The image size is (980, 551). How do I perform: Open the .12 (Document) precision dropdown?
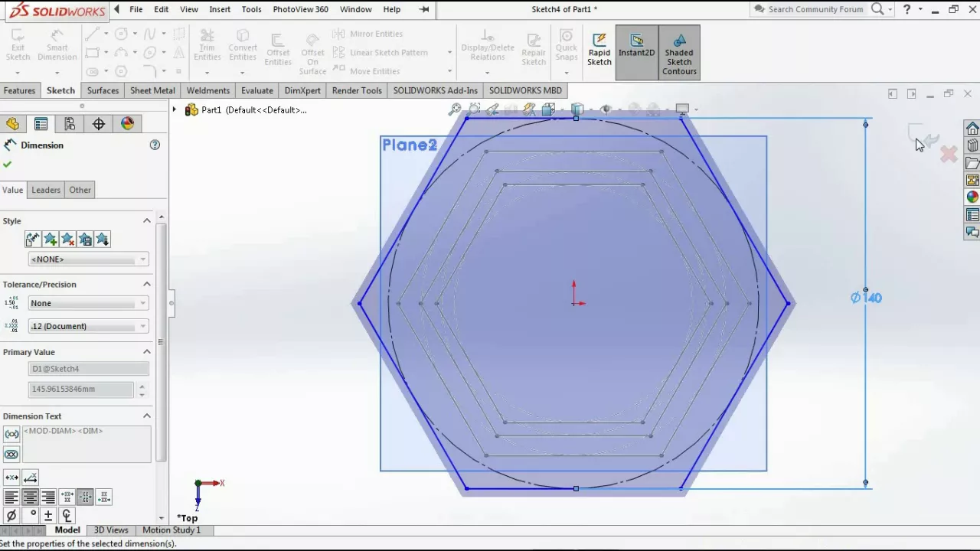click(88, 326)
